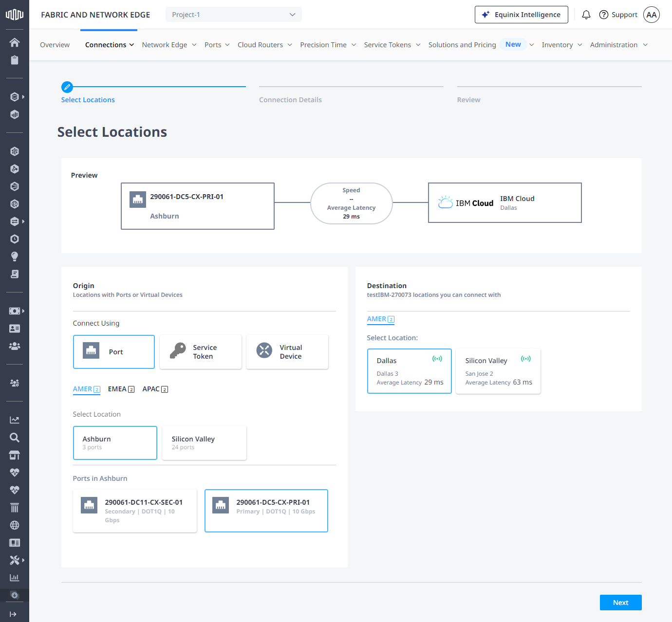Screen dimensions: 672x622
Task: Click the Support link
Action: click(618, 15)
